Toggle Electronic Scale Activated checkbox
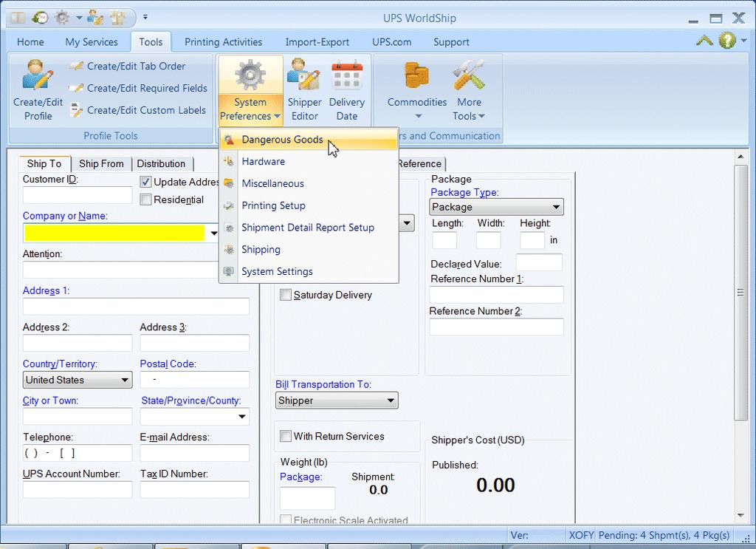Viewport: 756px width, 549px height. (x=286, y=519)
